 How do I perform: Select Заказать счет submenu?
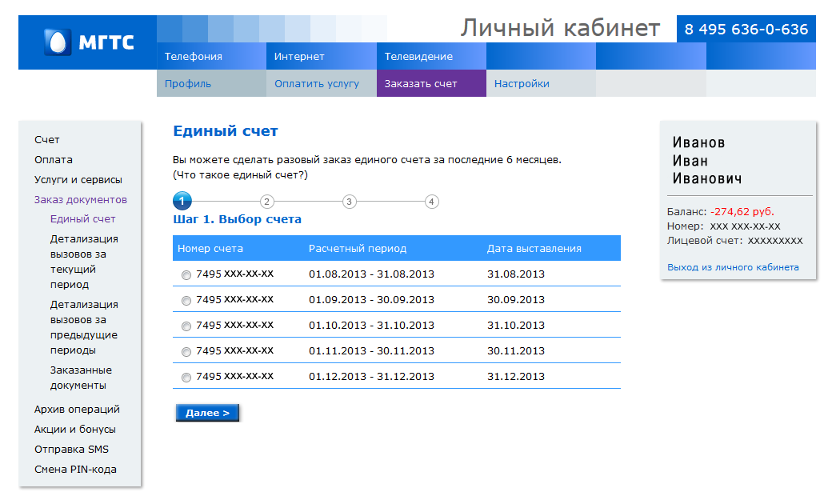coord(431,83)
